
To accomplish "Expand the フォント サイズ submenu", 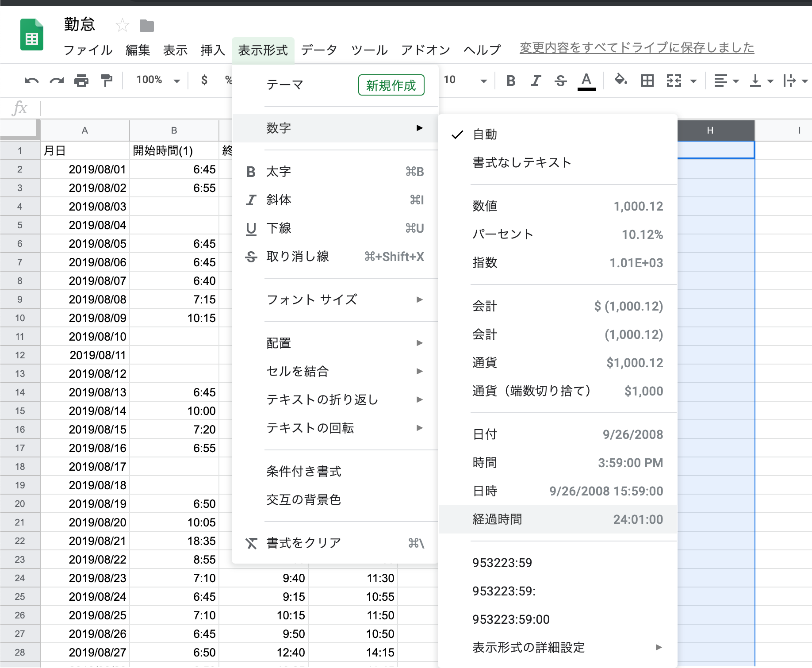I will [335, 300].
